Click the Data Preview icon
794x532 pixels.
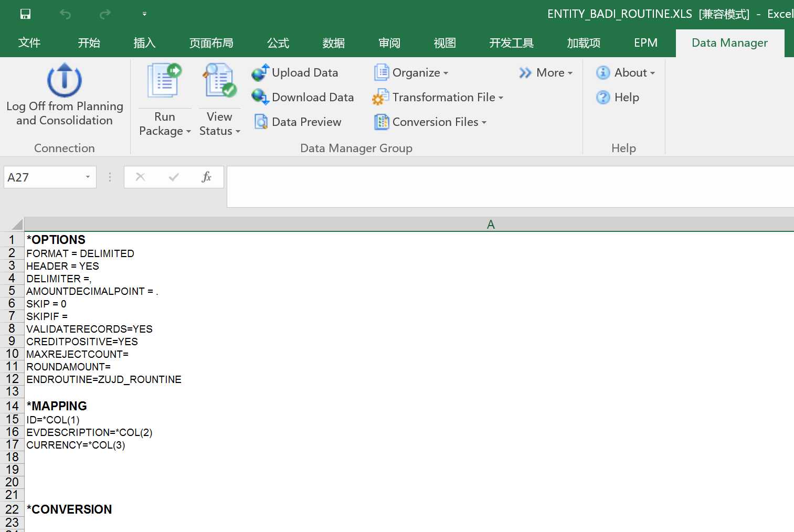[261, 122]
